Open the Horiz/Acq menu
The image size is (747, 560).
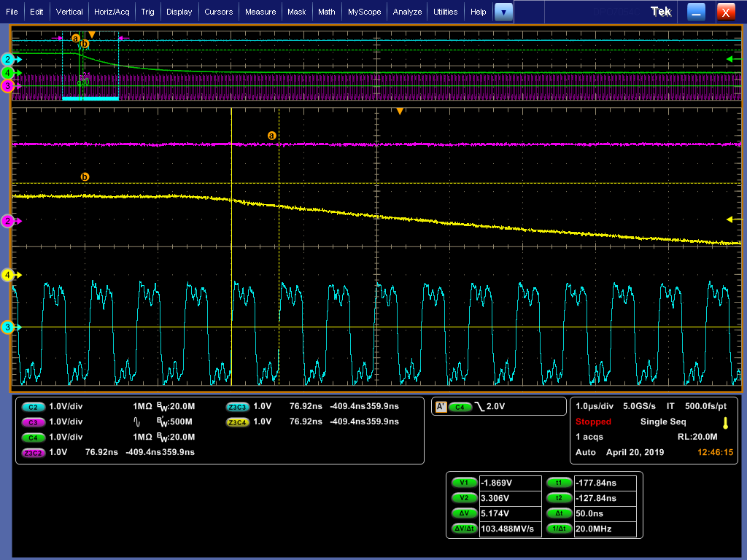click(113, 12)
